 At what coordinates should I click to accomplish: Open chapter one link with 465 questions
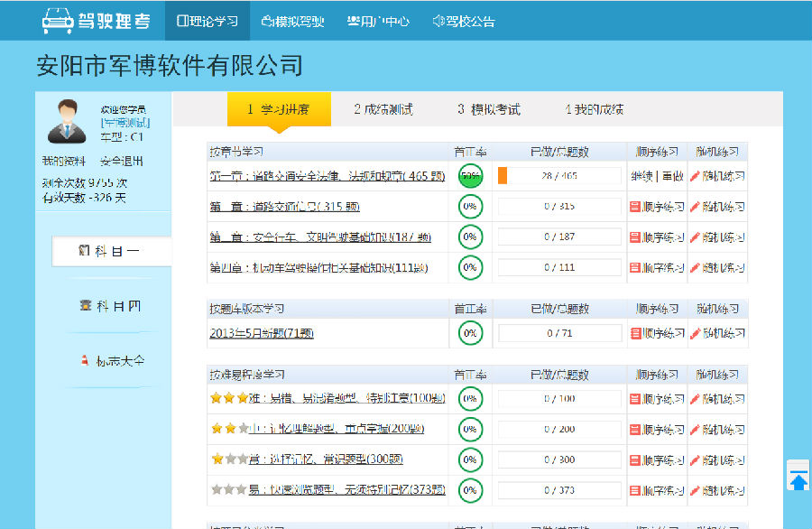coord(328,176)
